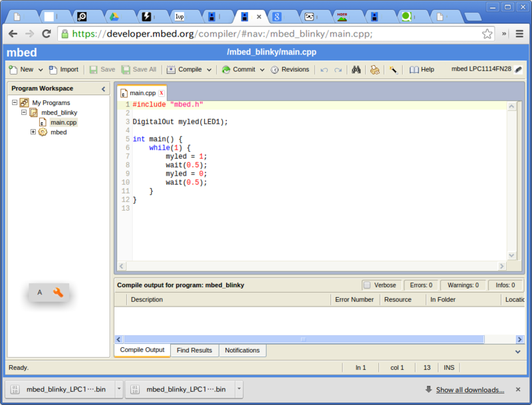Image resolution: width=532 pixels, height=405 pixels.
Task: Open second mbed_blinky_LPC1 bin download
Action: point(181,390)
